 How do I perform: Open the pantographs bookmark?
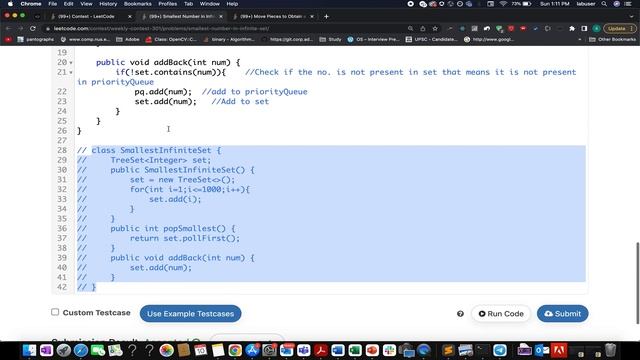click(x=36, y=40)
